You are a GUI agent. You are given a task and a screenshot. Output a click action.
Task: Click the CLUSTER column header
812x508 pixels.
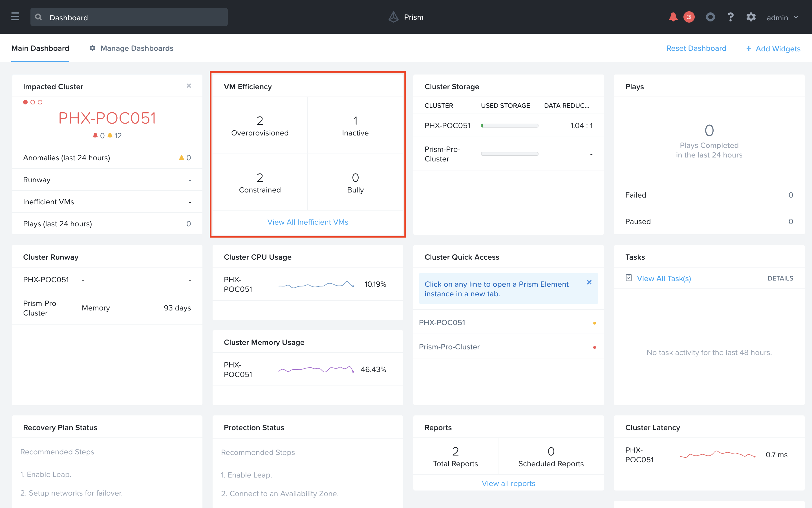(438, 106)
